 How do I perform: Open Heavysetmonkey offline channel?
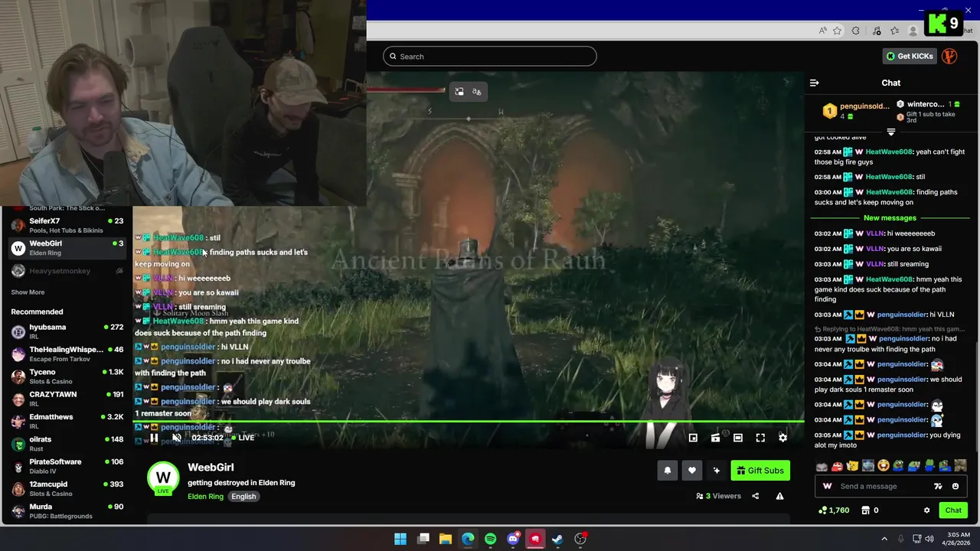pos(67,271)
